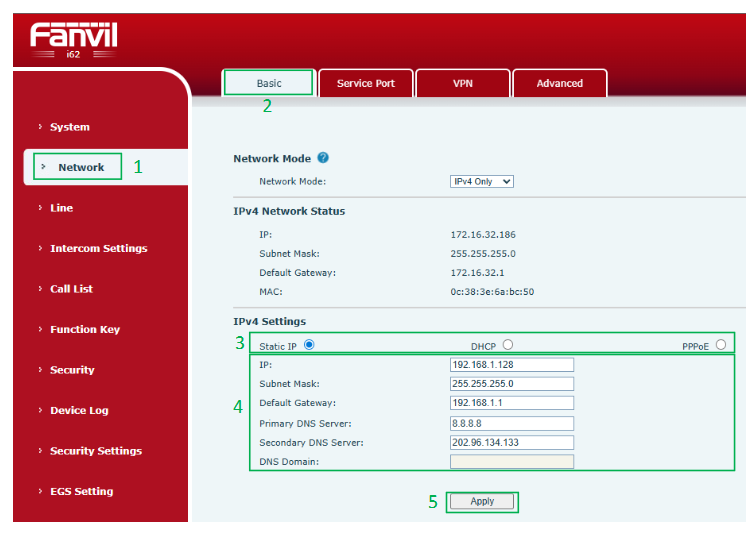Click the IPv4 Network Status heading
The image size is (752, 537).
(289, 211)
